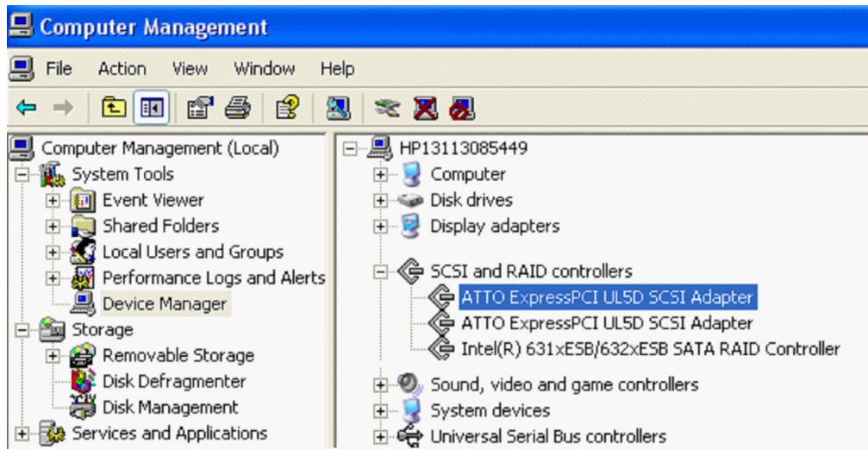
Task: Collapse the Storage node
Action: coord(22,330)
